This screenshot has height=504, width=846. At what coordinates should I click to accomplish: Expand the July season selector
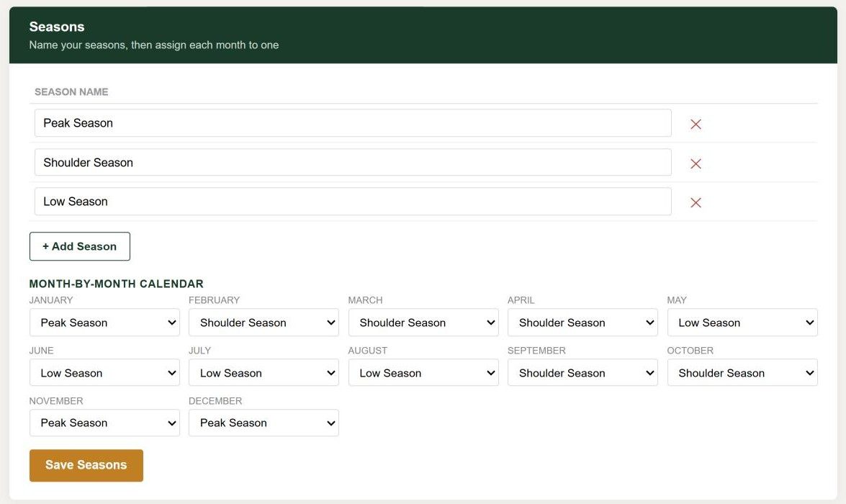[264, 372]
